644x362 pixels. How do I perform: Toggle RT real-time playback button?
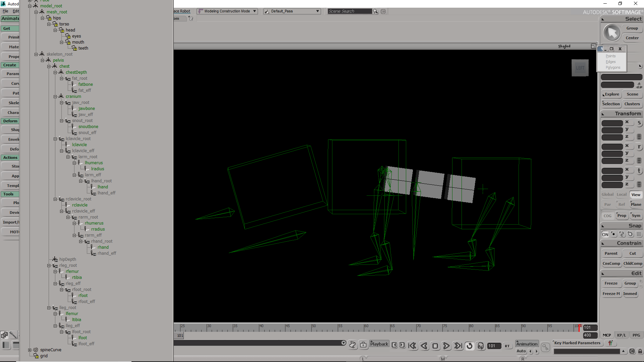pos(507,346)
